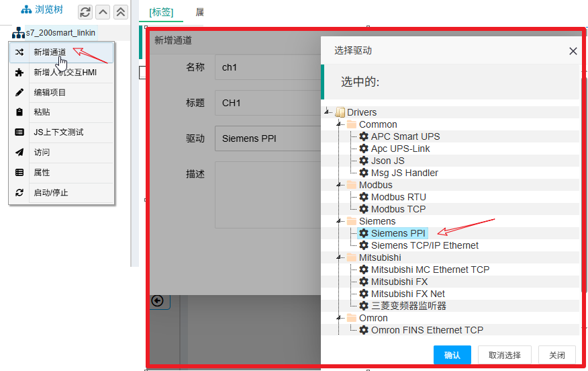The width and height of the screenshot is (588, 371).
Task: Click the sync icon next to 启动/停止
Action: tap(19, 193)
